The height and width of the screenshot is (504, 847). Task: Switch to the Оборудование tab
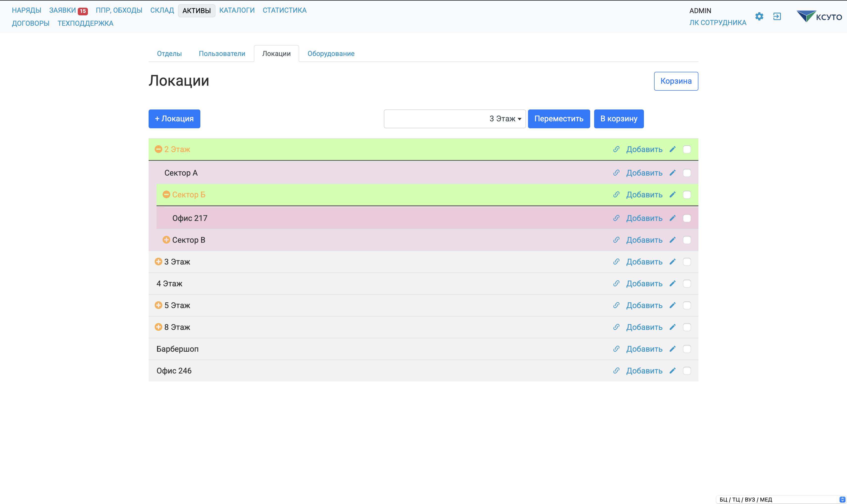point(331,54)
